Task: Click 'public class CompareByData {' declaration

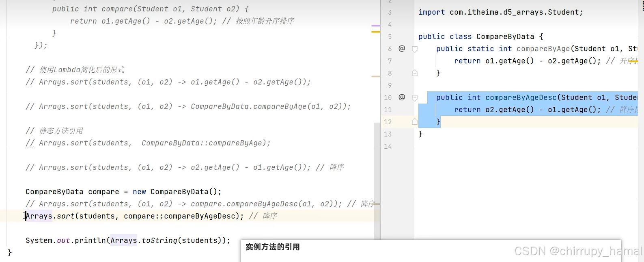Action: coord(481,37)
